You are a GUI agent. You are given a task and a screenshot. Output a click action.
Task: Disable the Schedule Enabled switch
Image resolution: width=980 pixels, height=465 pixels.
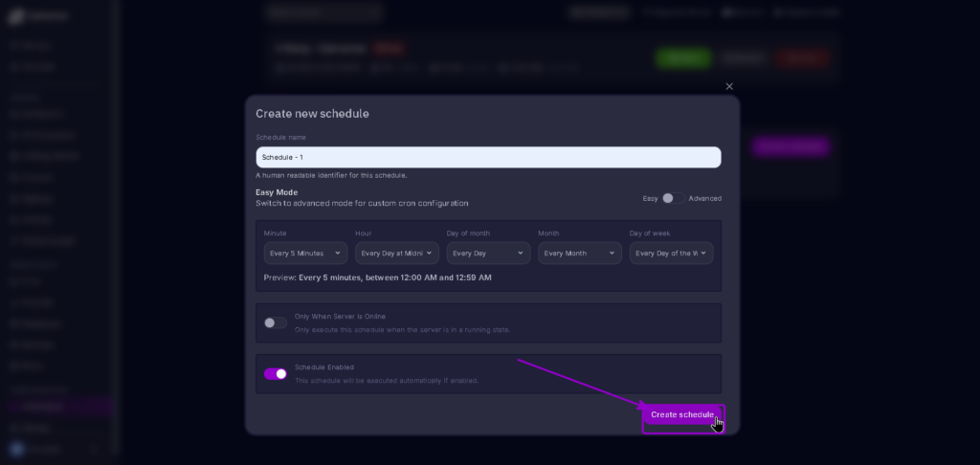(275, 374)
